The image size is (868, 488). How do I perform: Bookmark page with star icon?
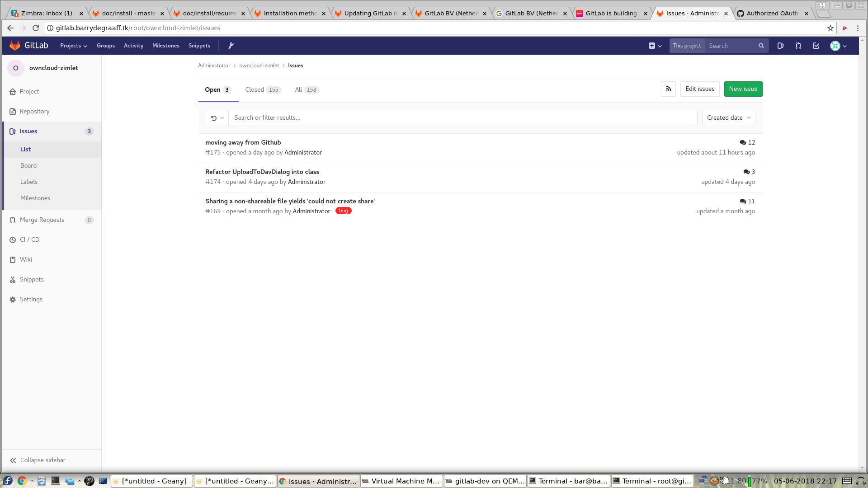(830, 28)
